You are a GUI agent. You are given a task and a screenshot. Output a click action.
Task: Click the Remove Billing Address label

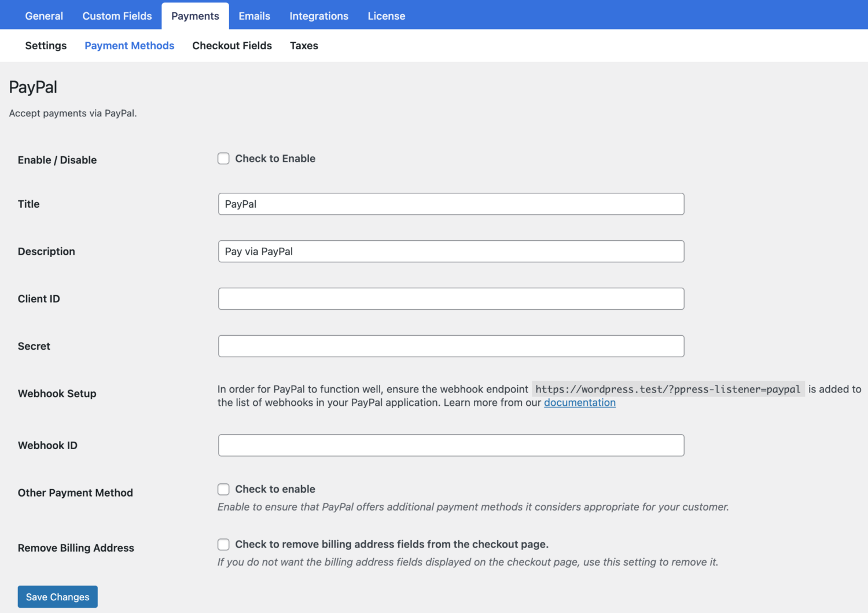tap(76, 548)
